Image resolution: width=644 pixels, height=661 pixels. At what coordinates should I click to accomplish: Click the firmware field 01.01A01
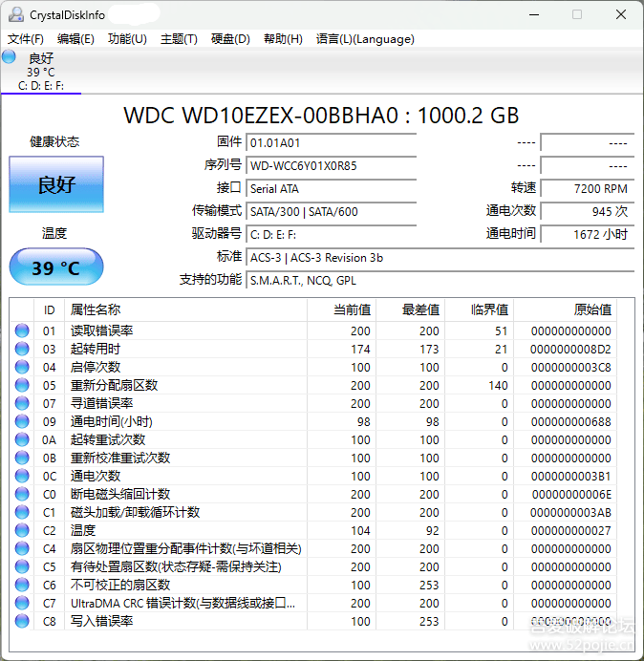coord(331,143)
